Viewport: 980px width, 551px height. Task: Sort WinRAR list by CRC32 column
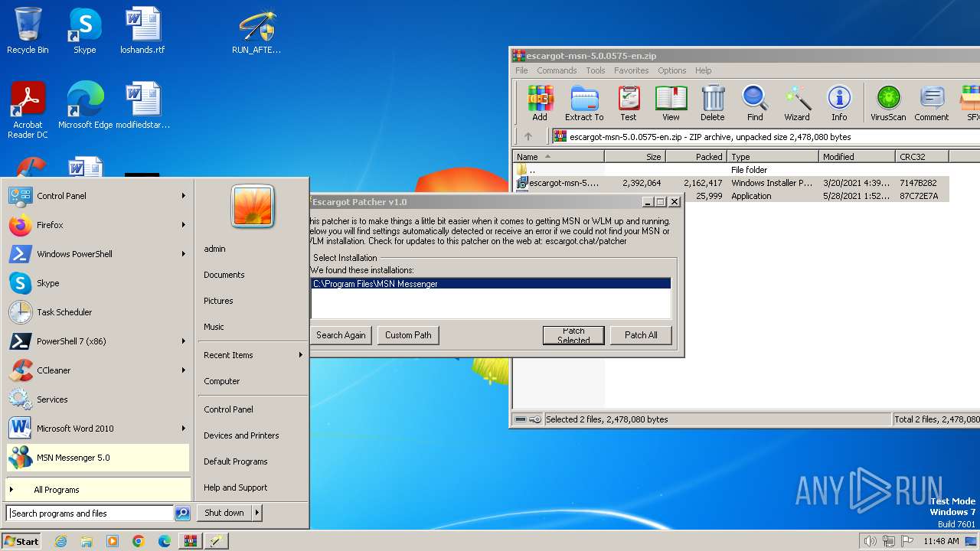tap(922, 157)
